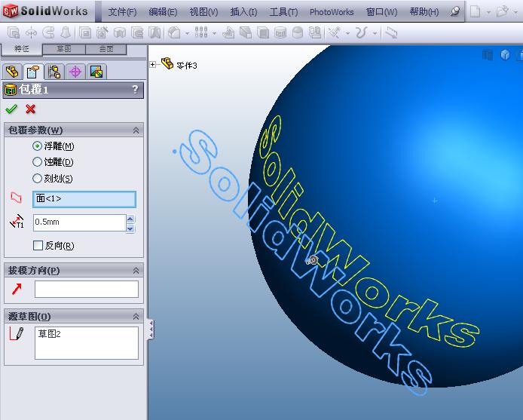The width and height of the screenshot is (523, 420).
Task: Click the Wrap toolbar icon
Action: [280, 32]
